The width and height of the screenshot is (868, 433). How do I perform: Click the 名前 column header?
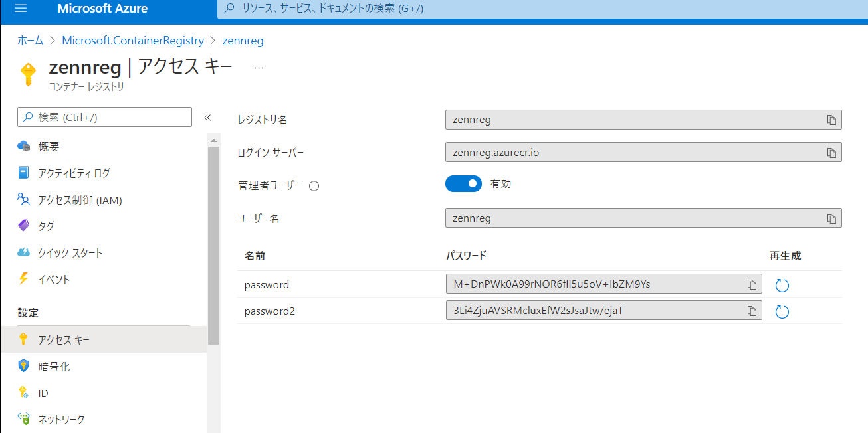pyautogui.click(x=255, y=256)
